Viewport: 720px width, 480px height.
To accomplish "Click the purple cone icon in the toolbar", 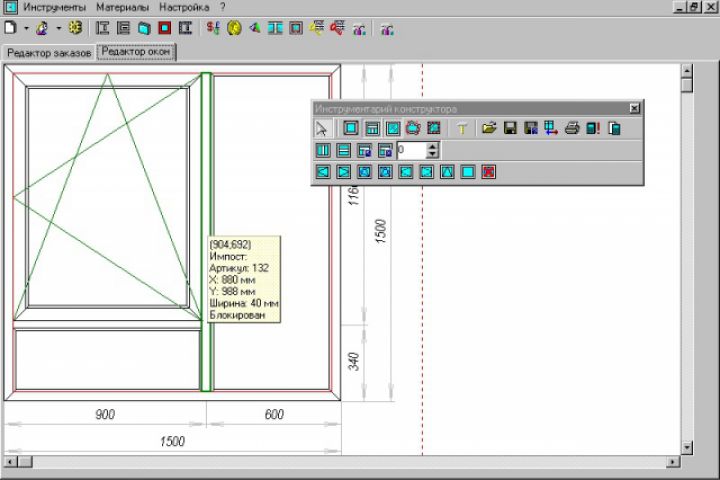I will [254, 28].
